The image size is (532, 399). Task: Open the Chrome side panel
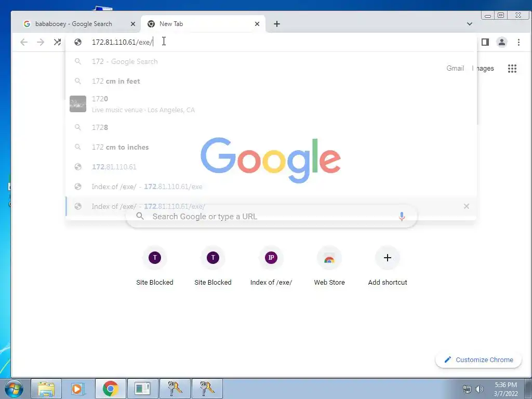click(485, 42)
